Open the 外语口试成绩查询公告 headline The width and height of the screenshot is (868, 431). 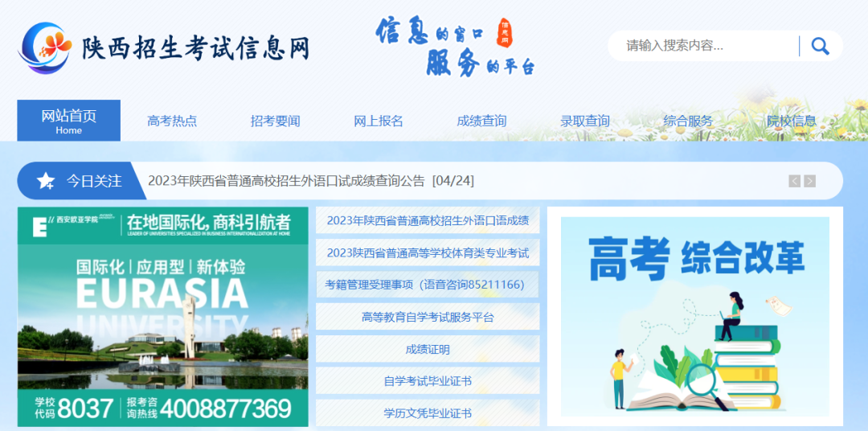click(311, 181)
